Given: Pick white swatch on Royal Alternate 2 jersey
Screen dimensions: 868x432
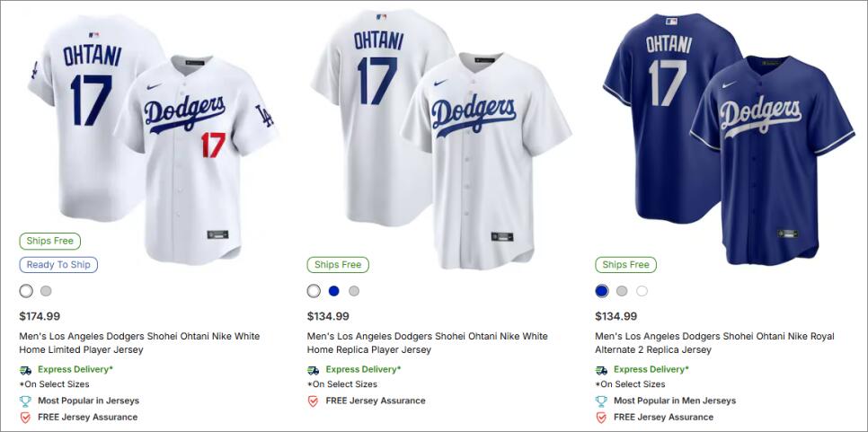Looking at the screenshot, I should [x=642, y=291].
